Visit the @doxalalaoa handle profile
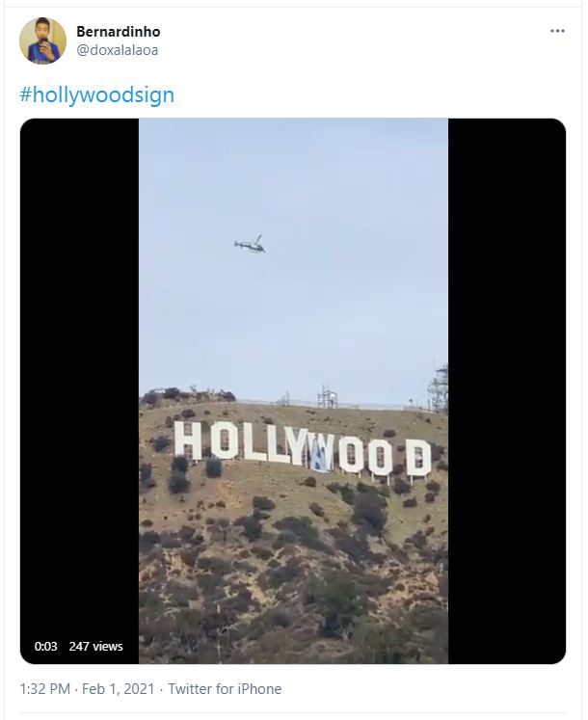 [118, 50]
